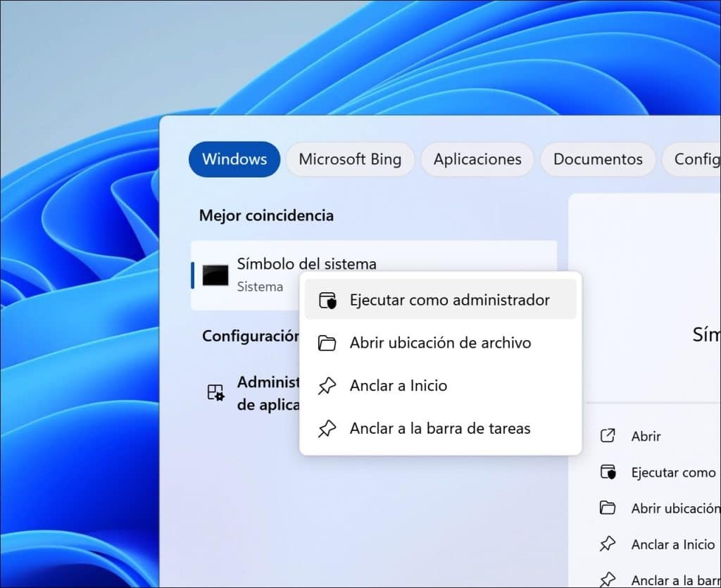Viewport: 721px width, 588px height.
Task: Open the Símbolo del sistema search result
Action: tap(374, 275)
